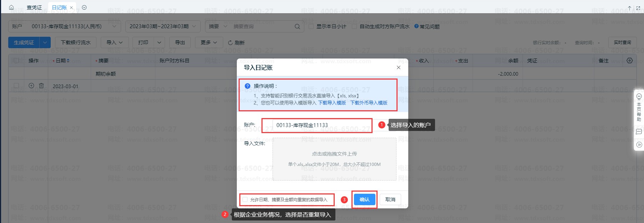Enable 允许日期、摘要及金额均重复的数据导入 checkbox
Image resolution: width=644 pixels, height=223 pixels.
coord(245,199)
